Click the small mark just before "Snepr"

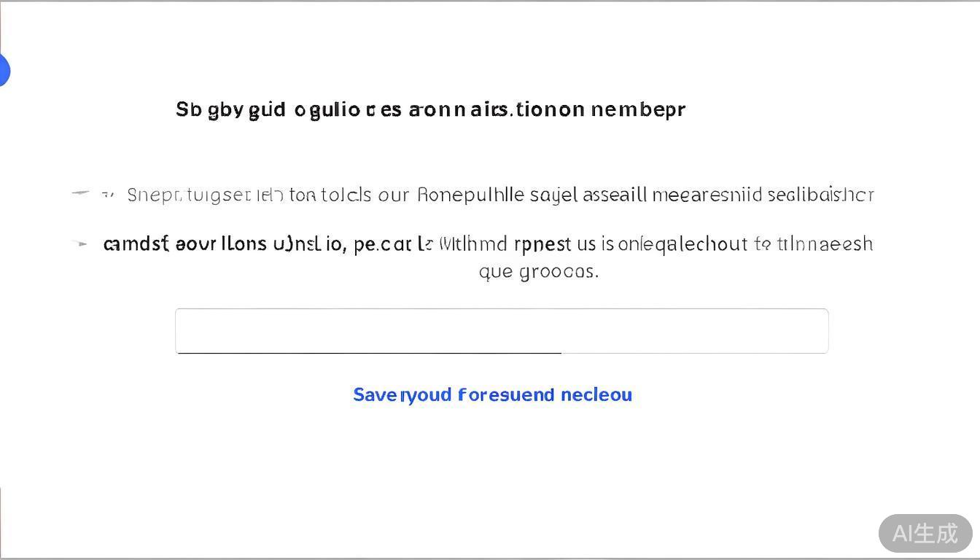click(107, 195)
